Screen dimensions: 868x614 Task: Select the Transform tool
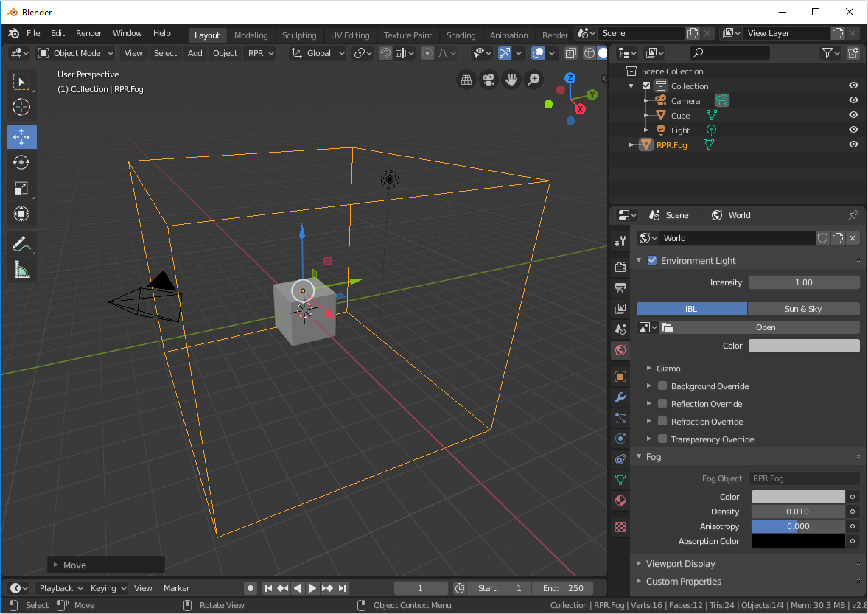pyautogui.click(x=21, y=214)
